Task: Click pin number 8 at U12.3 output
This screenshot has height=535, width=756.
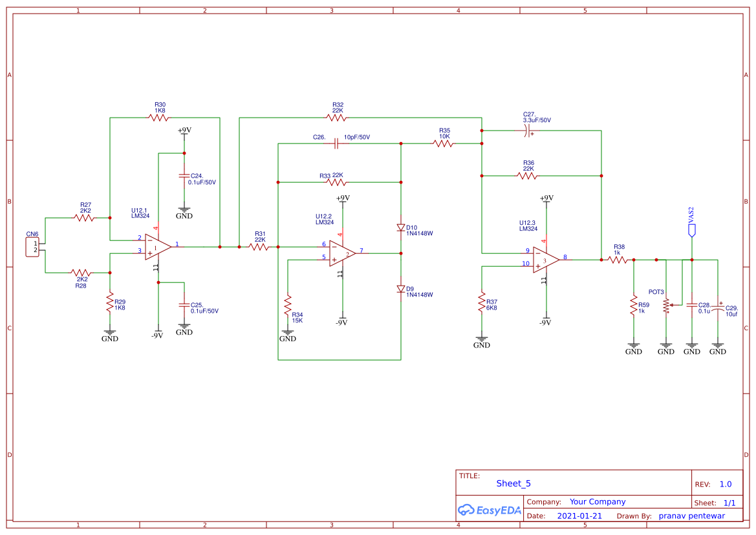Action: tap(565, 257)
